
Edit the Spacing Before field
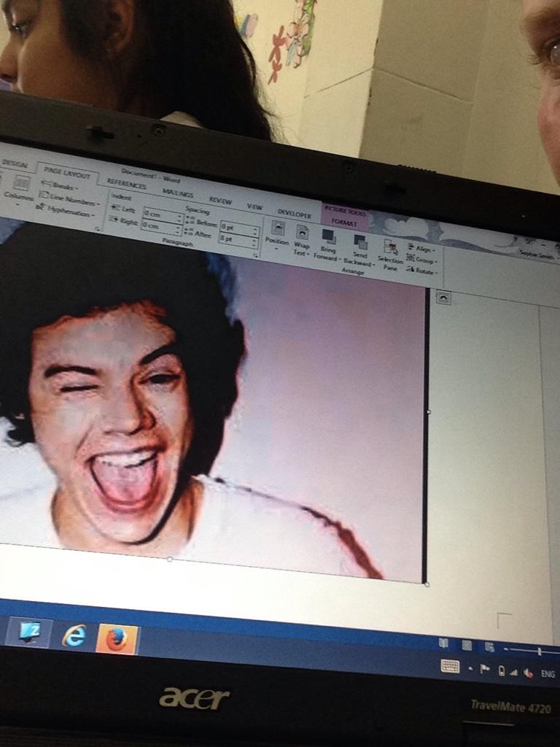coord(239,229)
